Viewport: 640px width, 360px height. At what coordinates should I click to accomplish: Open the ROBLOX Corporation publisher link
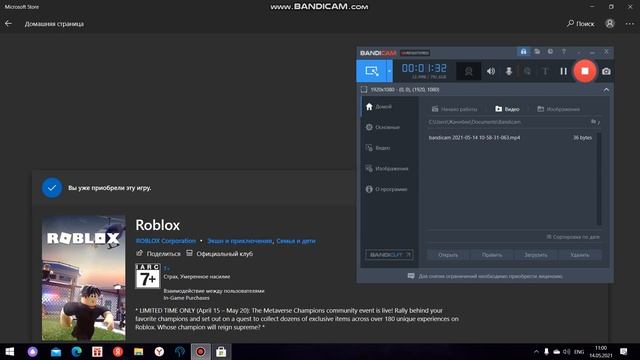(x=166, y=241)
